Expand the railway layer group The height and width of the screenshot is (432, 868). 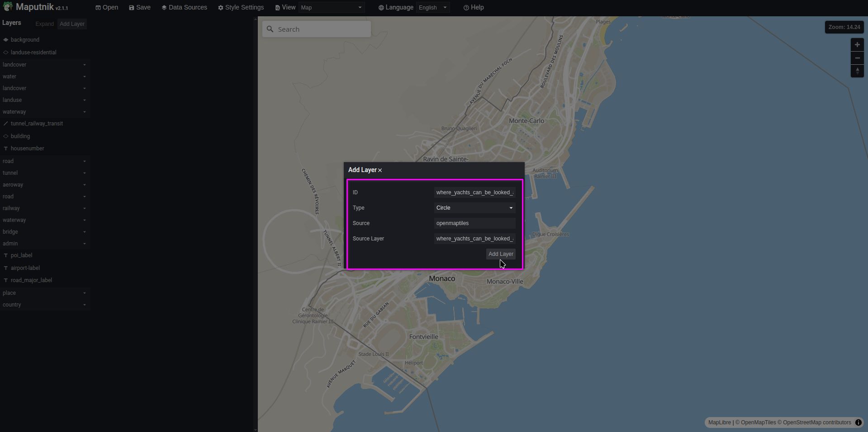(x=84, y=208)
